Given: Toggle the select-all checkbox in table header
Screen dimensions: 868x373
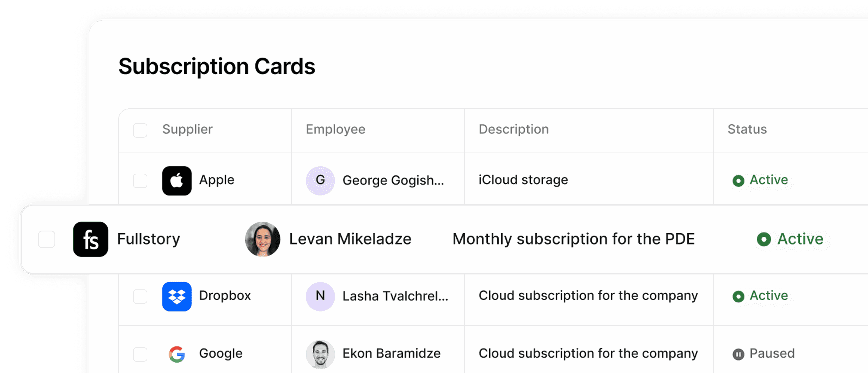Looking at the screenshot, I should coord(140,130).
